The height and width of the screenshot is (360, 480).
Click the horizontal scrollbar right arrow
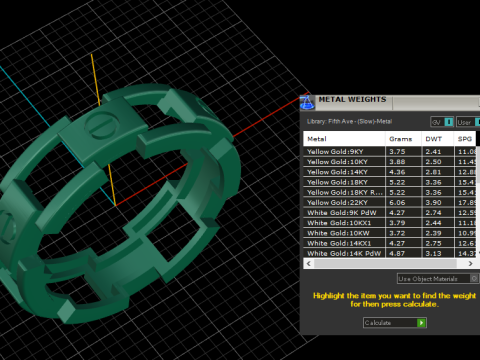tap(470, 264)
